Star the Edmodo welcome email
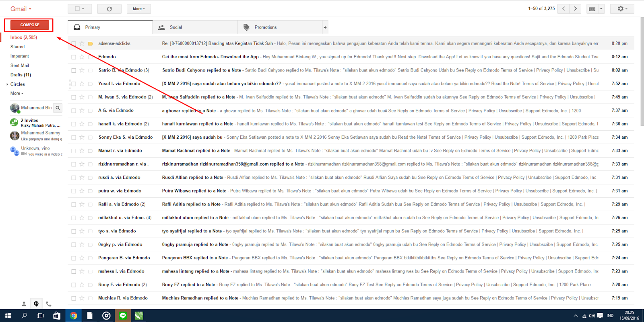 click(x=82, y=57)
